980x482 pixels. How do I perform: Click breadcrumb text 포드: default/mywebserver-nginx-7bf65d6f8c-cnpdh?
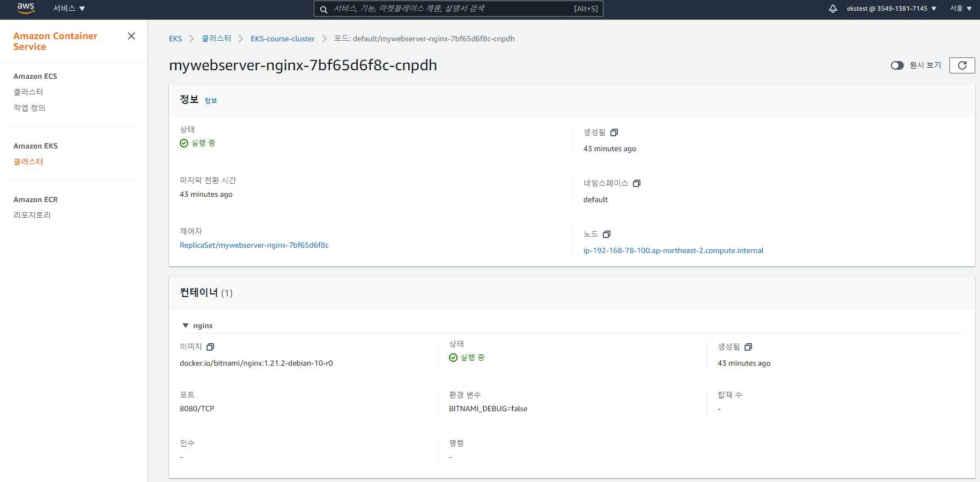coord(424,39)
